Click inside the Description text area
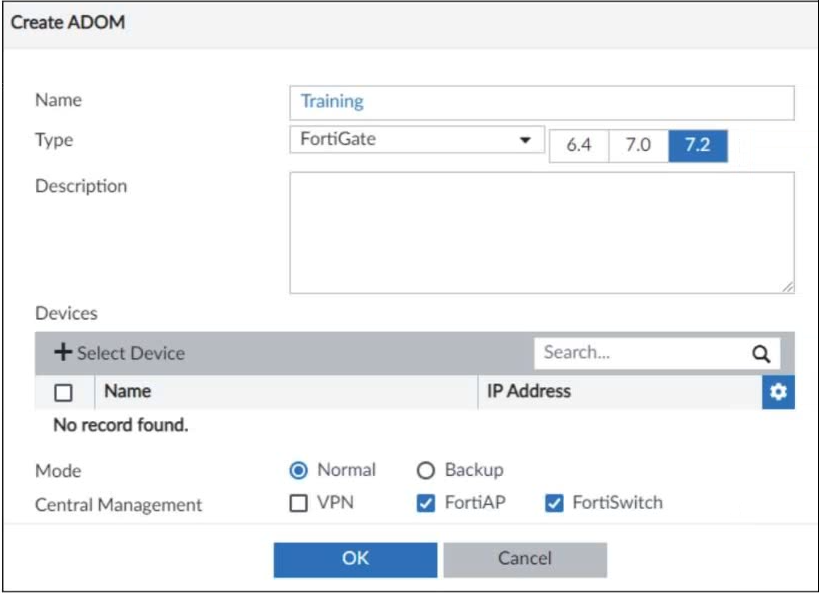820x593 pixels. [541, 232]
